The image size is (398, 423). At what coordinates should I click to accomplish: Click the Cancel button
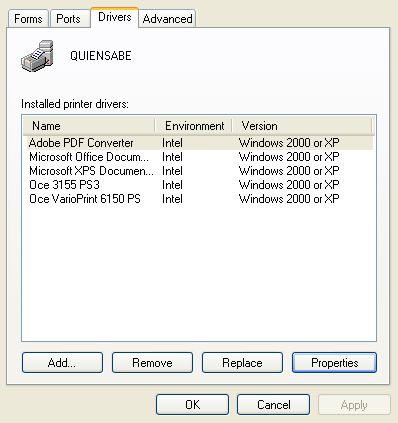tap(273, 405)
